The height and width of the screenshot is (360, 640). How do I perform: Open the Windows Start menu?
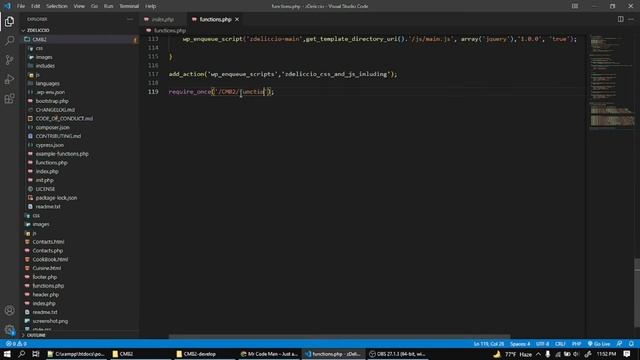point(7,354)
